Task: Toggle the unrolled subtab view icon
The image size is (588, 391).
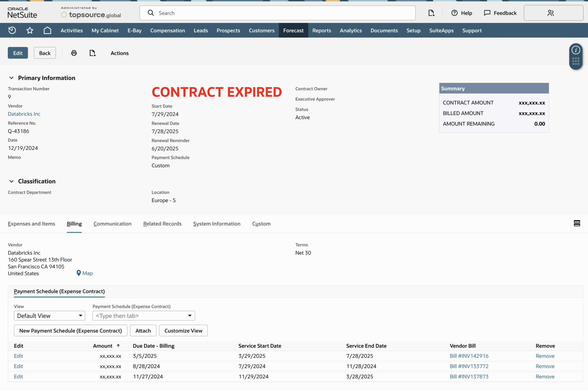Action: tap(577, 223)
